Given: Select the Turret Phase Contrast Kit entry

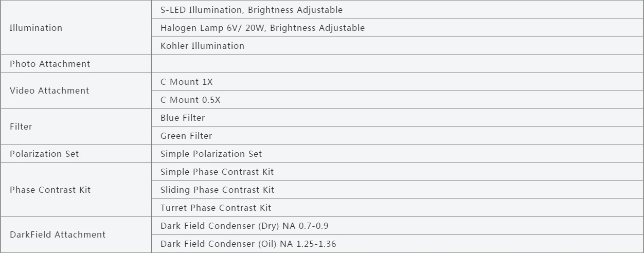Looking at the screenshot, I should tap(216, 208).
